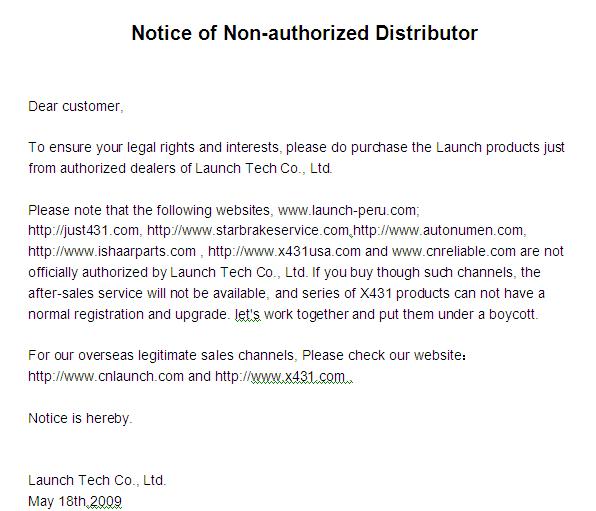The width and height of the screenshot is (596, 511).
Task: Click the Notice of Non-authorized Distributor title
Action: (304, 33)
